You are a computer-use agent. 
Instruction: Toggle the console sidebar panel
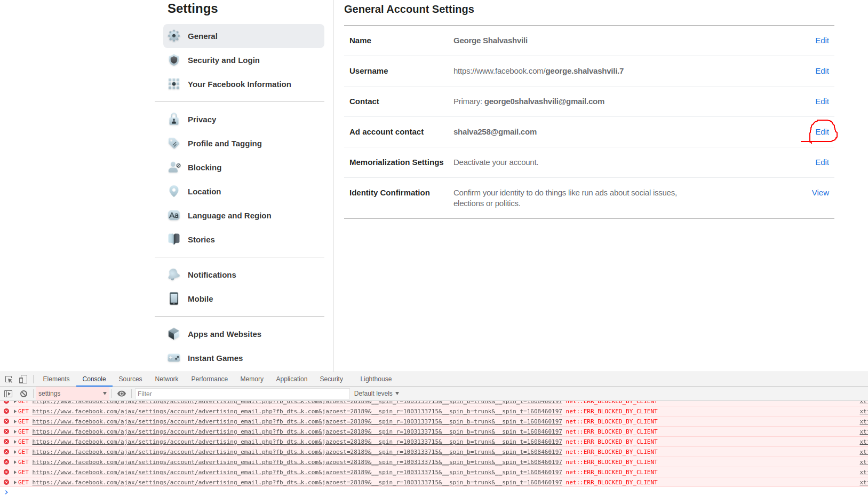[x=8, y=393]
